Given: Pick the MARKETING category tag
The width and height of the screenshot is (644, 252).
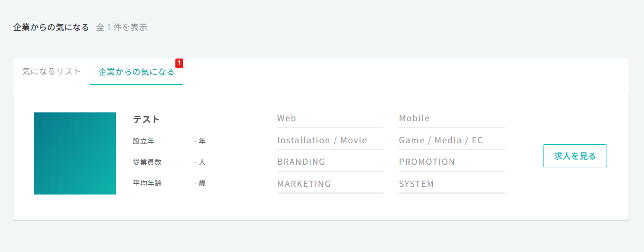Looking at the screenshot, I should tap(304, 184).
